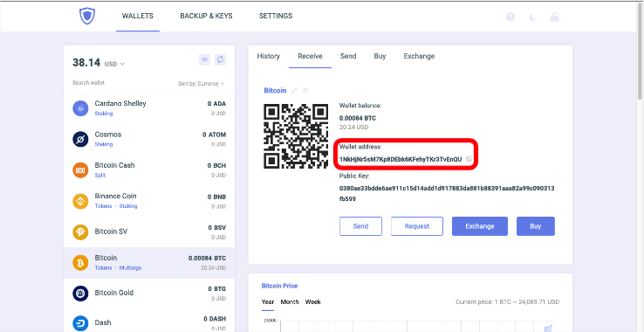Click Staking link under Cosmos

point(104,144)
